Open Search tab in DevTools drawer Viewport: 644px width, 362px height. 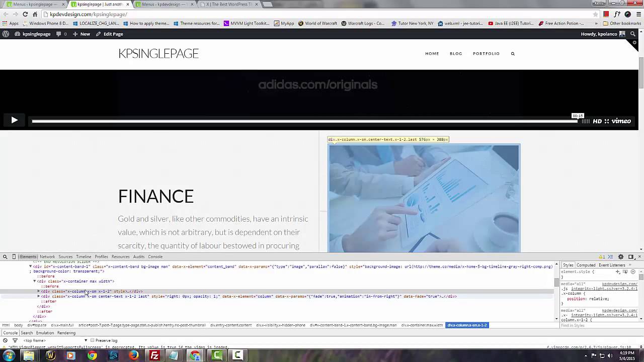(x=27, y=333)
